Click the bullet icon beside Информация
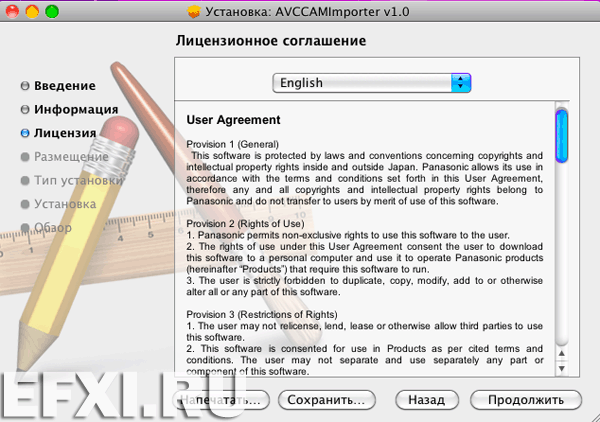Viewport: 600px width, 422px height. [25, 109]
